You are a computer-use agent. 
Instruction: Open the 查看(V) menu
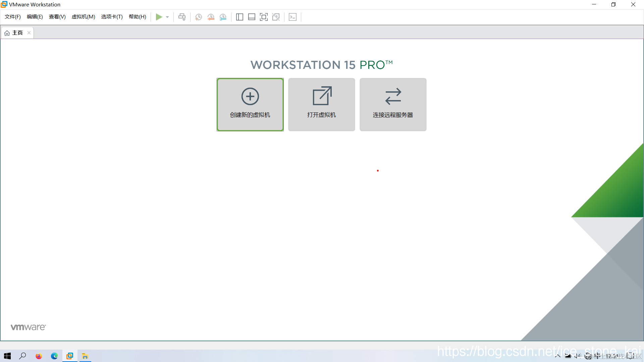tap(57, 17)
